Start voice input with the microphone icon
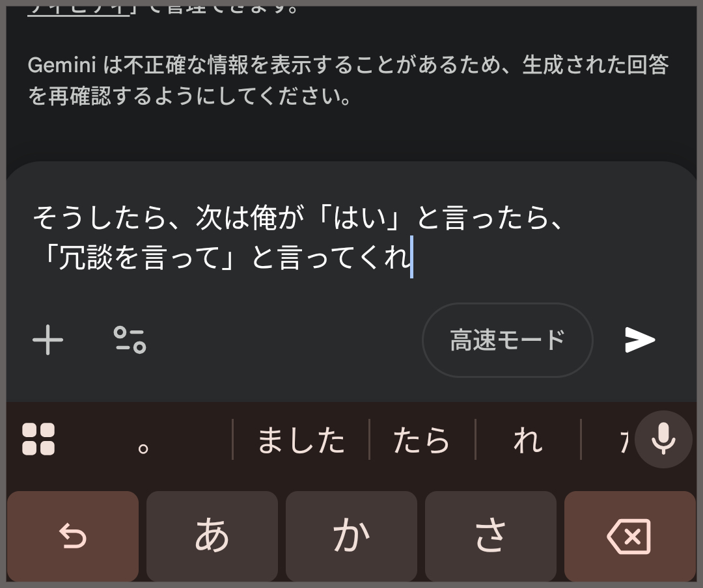 (x=663, y=439)
